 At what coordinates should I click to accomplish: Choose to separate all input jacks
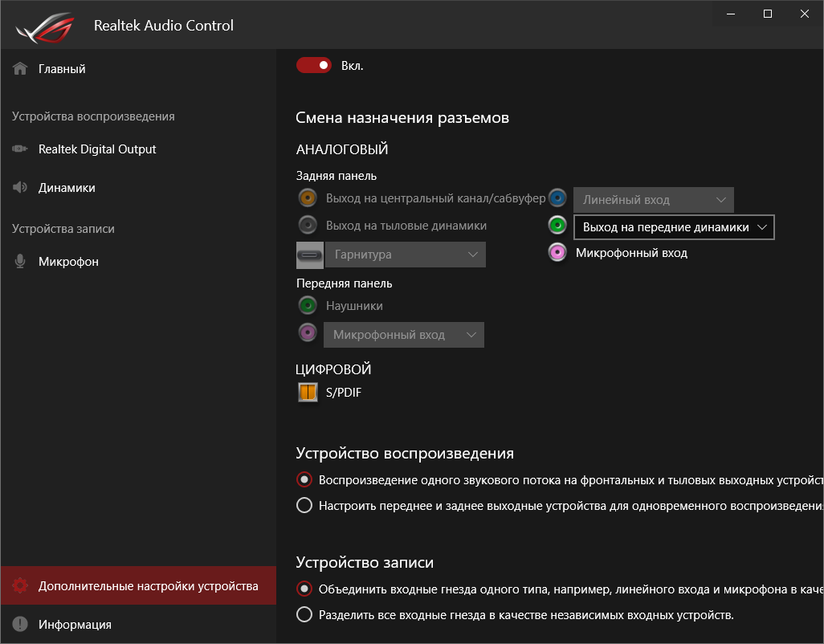pos(304,615)
